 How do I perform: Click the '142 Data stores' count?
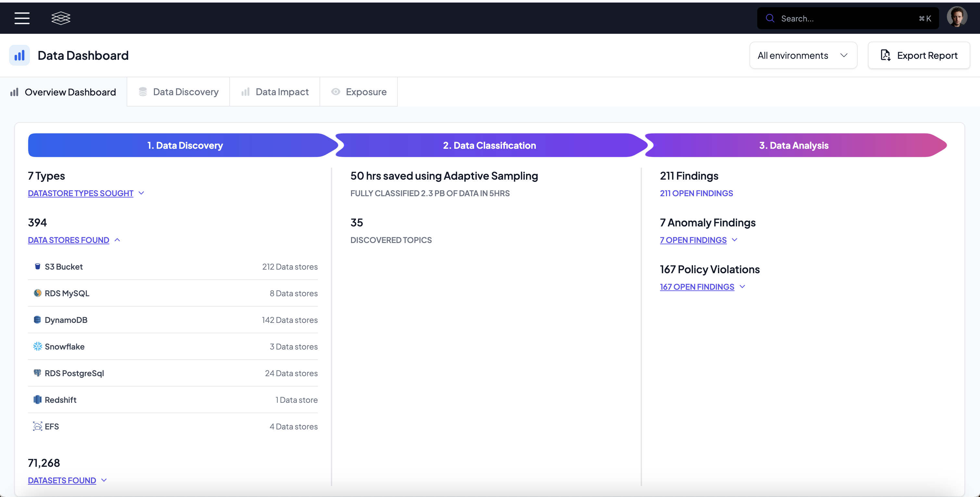(290, 320)
